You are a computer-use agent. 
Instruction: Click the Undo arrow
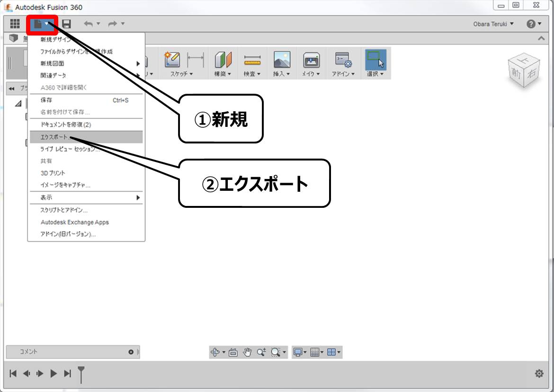[89, 24]
